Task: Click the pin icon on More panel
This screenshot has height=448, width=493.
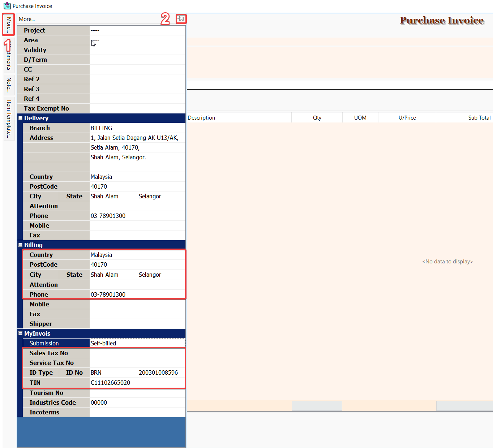Action: (181, 19)
